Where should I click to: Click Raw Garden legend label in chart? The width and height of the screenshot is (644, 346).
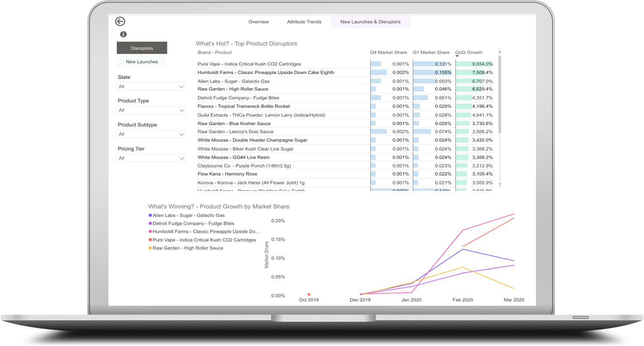pyautogui.click(x=188, y=248)
